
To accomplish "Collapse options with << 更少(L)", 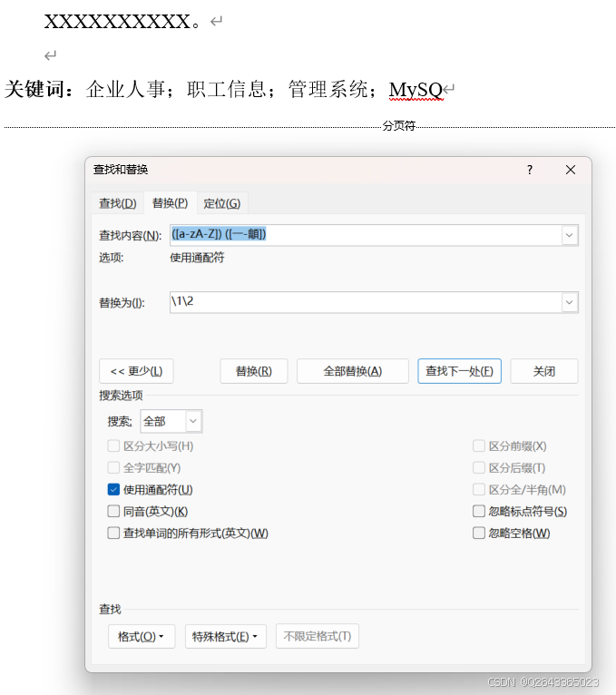I will point(136,371).
